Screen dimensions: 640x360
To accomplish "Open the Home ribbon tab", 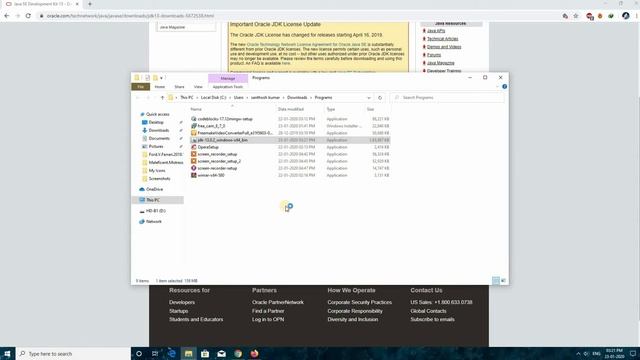I will [x=160, y=87].
